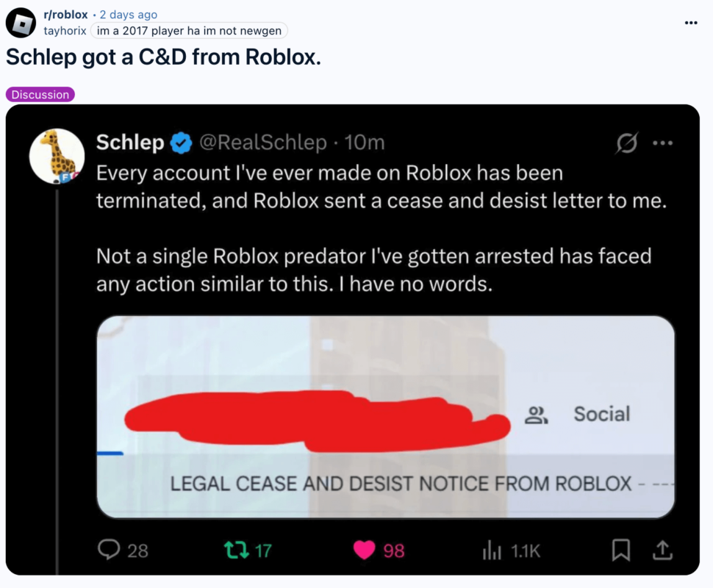Open the r/roblox subreddit link
This screenshot has width=713, height=588.
point(65,15)
